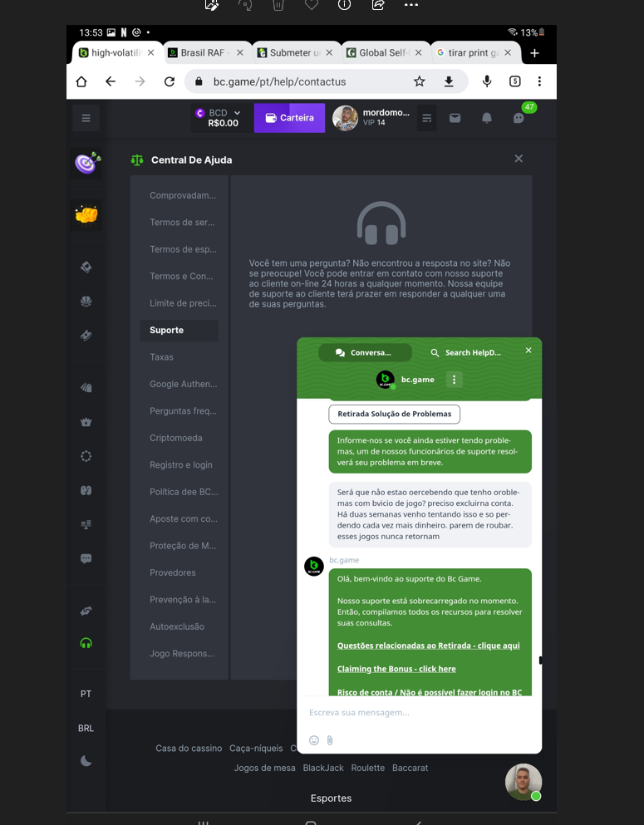This screenshot has width=644, height=825.
Task: Toggle dark mode moon icon
Action: pyautogui.click(x=86, y=761)
